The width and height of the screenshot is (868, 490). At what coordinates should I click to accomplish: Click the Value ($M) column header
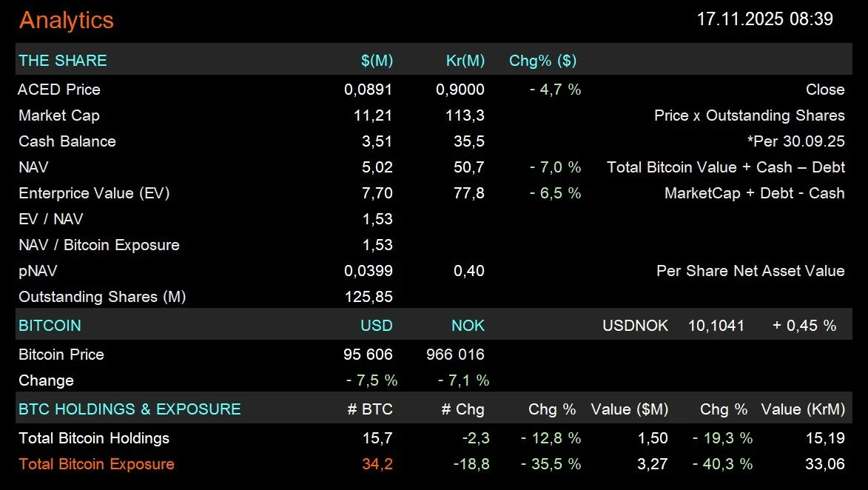(630, 409)
